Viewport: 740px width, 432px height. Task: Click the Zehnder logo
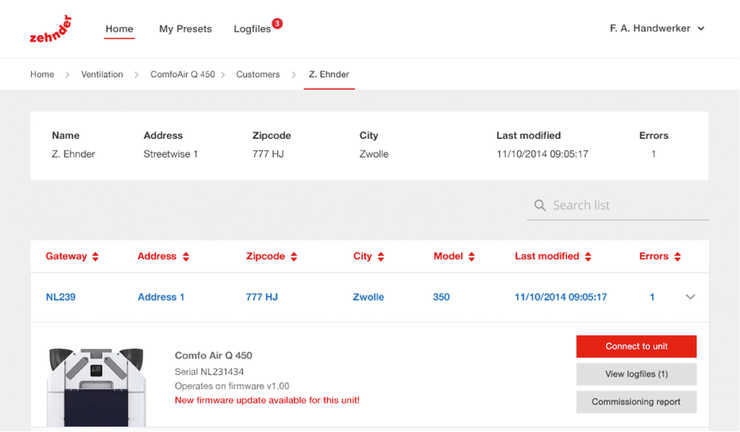pos(51,30)
